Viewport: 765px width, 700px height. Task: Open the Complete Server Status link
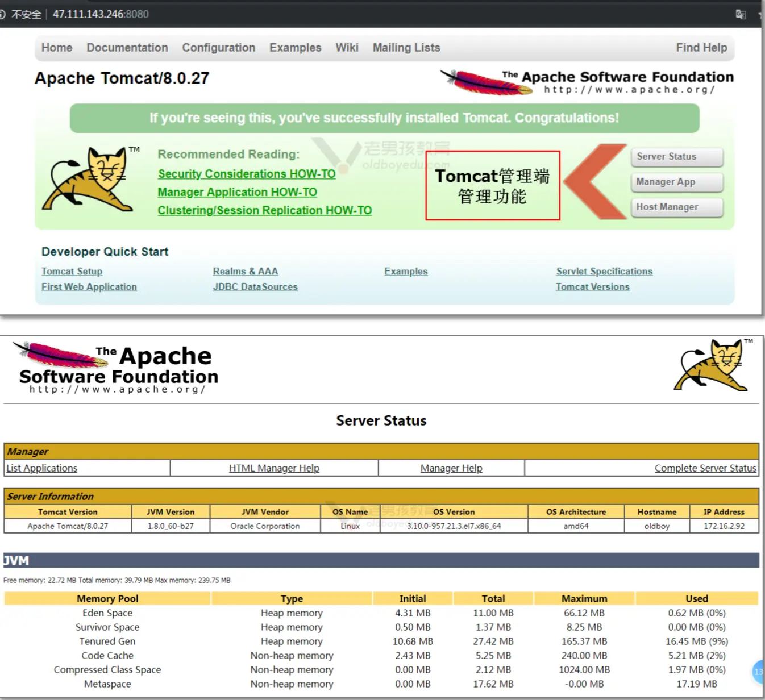pos(705,468)
